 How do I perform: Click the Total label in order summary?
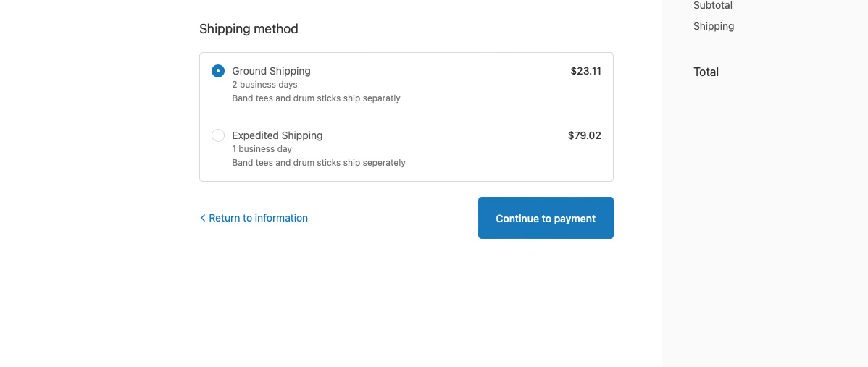click(706, 72)
